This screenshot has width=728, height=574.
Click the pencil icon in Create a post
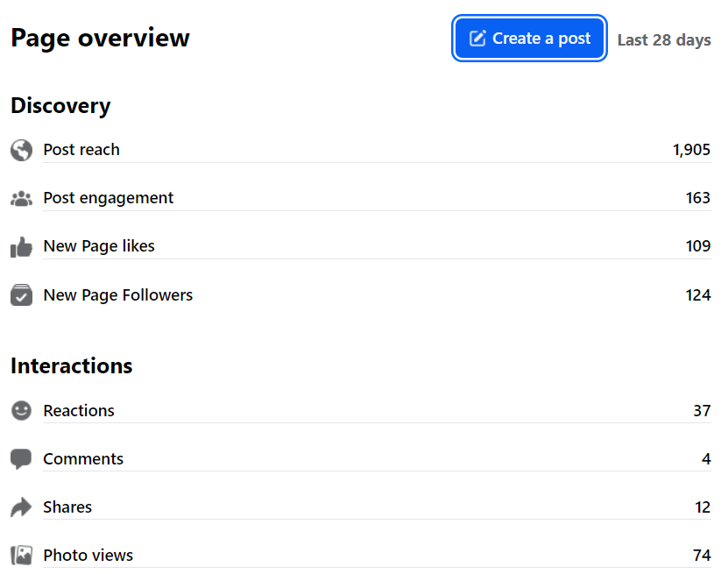(477, 39)
